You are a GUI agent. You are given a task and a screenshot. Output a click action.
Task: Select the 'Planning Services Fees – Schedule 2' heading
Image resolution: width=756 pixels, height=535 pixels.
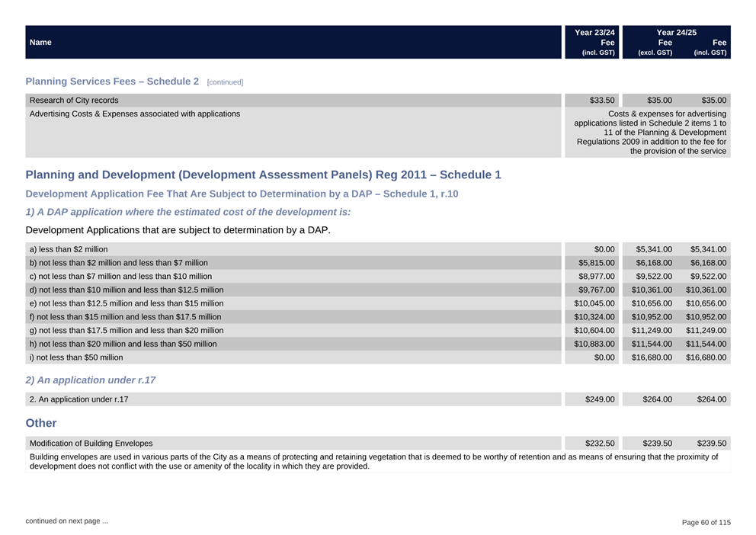pos(112,81)
